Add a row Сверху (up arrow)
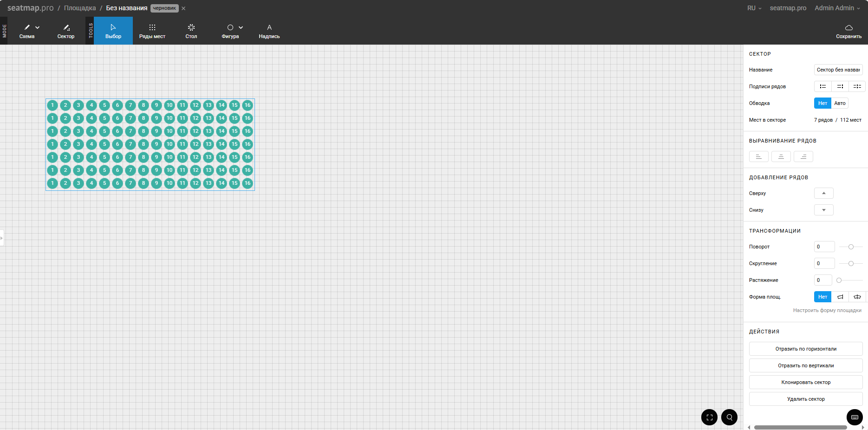 (824, 193)
